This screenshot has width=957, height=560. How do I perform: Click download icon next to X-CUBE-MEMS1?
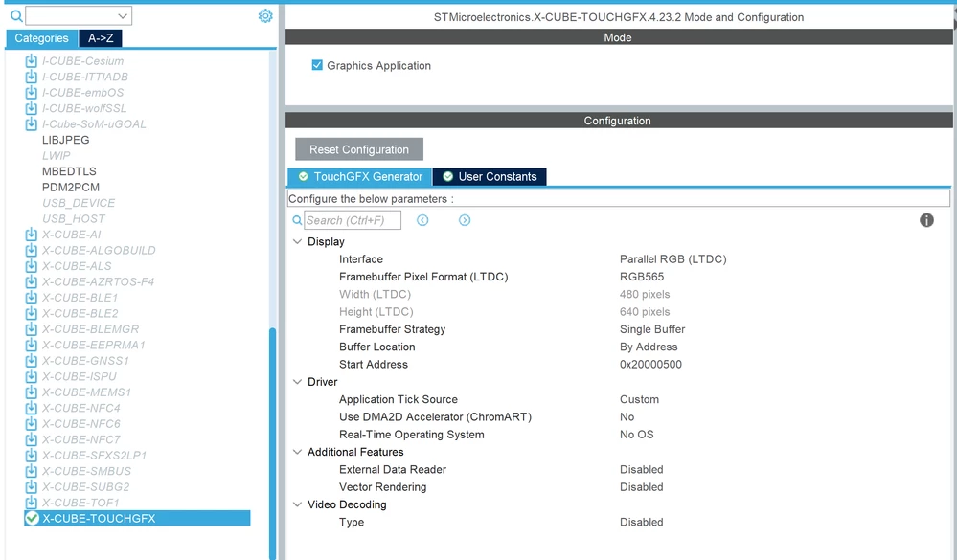pyautogui.click(x=31, y=392)
